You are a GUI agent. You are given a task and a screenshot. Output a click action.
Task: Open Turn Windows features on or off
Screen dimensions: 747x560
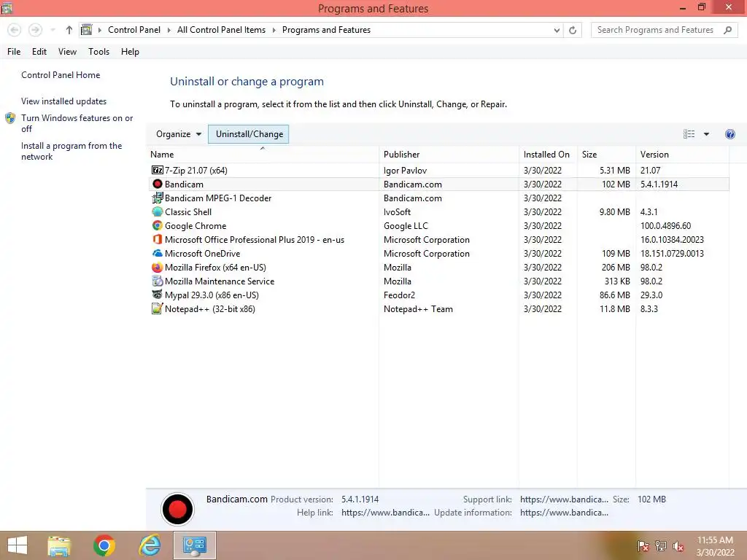(x=77, y=122)
